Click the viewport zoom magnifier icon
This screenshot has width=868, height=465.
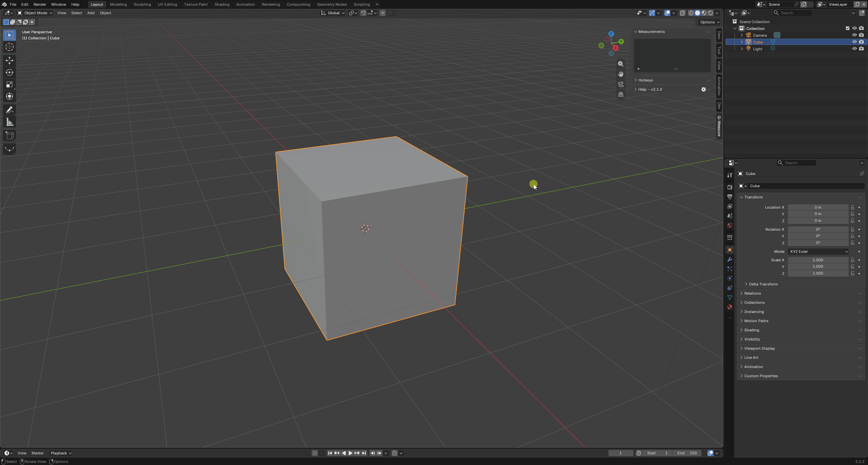[x=621, y=64]
